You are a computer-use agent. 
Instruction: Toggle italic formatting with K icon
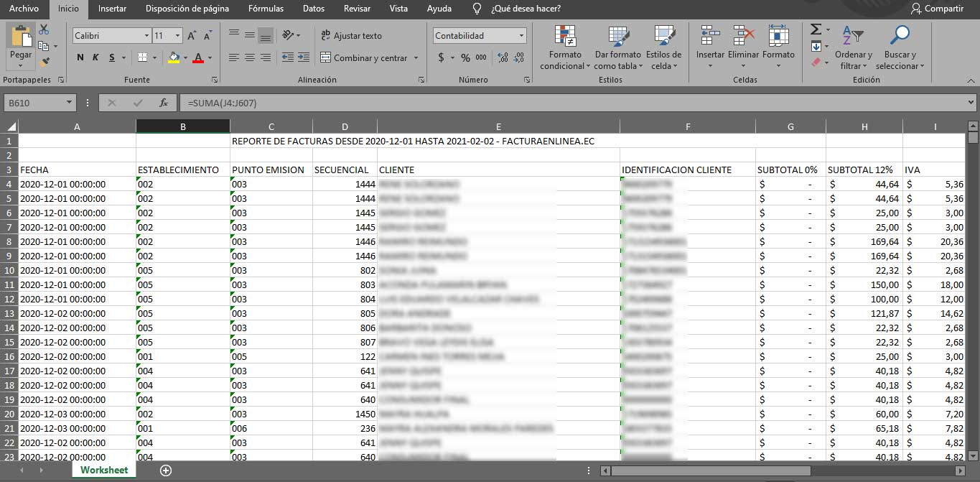point(94,57)
